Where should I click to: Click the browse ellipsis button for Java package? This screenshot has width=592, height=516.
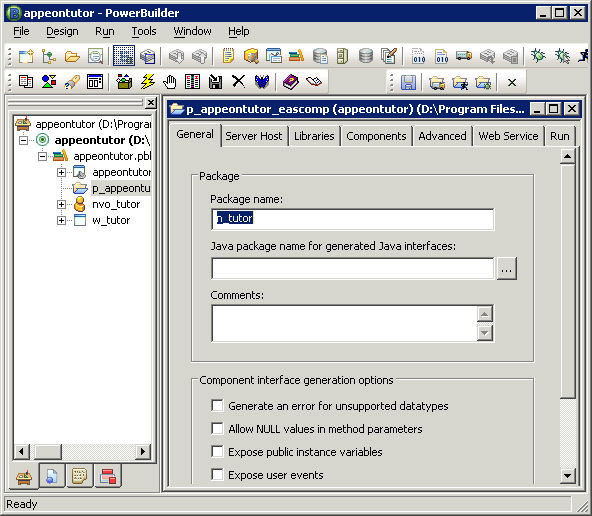coord(506,269)
